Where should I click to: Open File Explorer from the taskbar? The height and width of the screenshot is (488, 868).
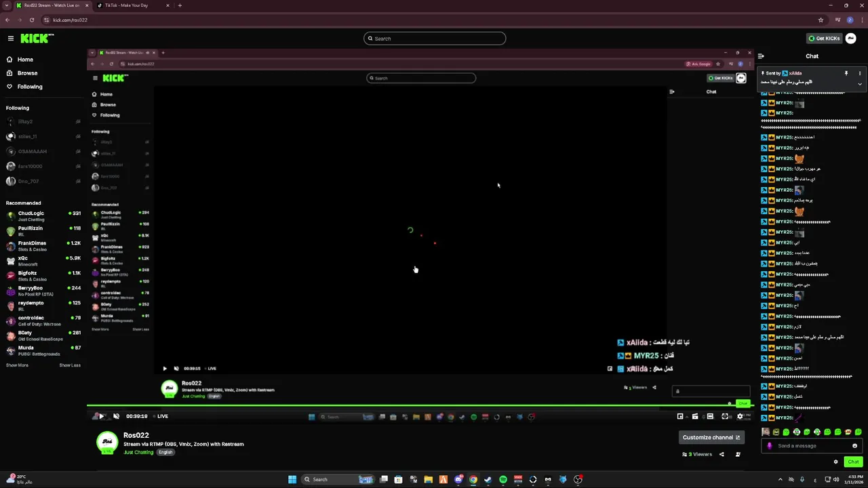point(428,480)
